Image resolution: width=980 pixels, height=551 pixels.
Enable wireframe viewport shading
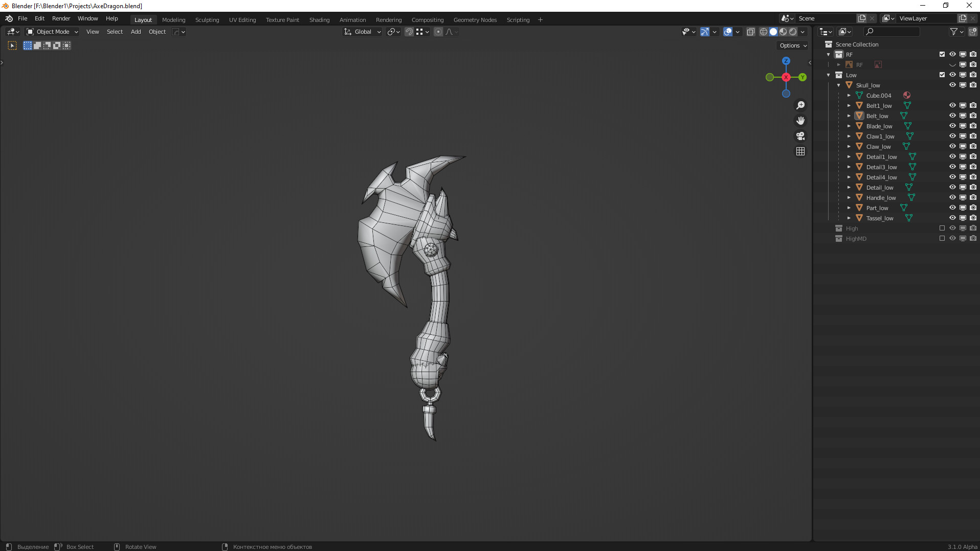coord(763,32)
